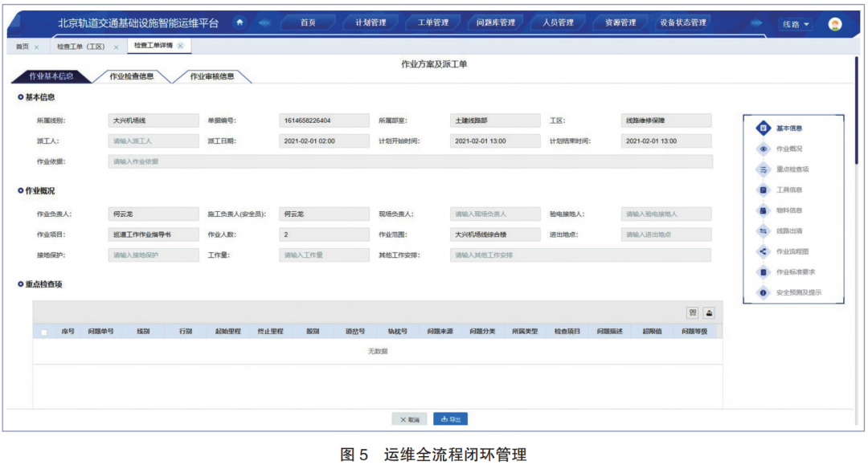Click the home icon in the navigation bar

pos(240,22)
